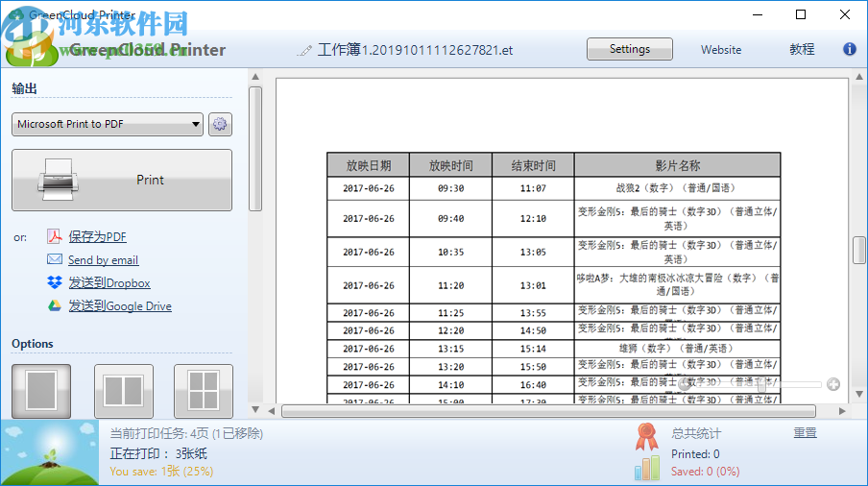
Task: Click the 09:30 time cell
Action: (450, 188)
